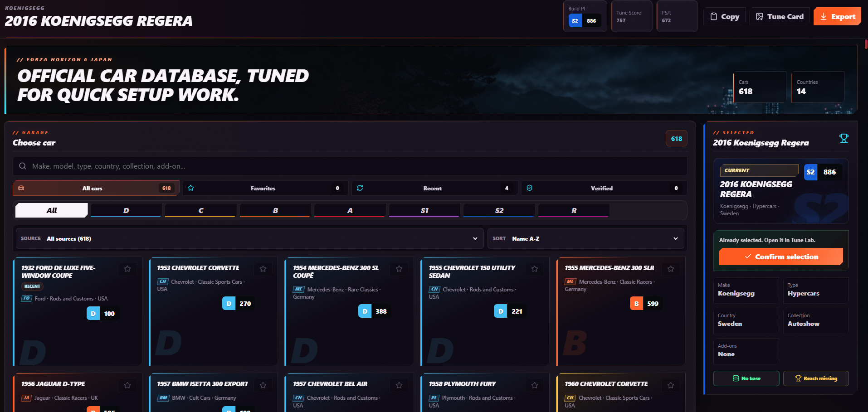The image size is (868, 412).
Task: Click the trophy icon beside 2016 Koenigsegg Regera
Action: point(844,138)
